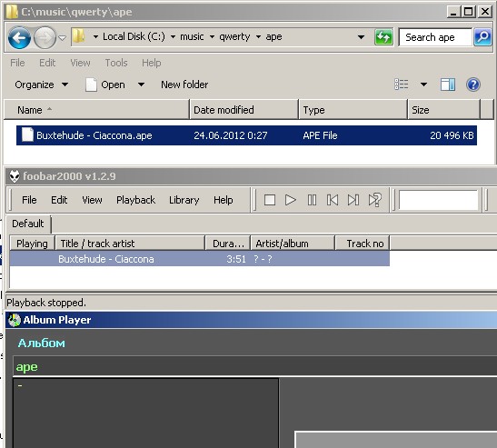Screen dimensions: 497x448
Task: Click the folder icon in address bar
Action: (x=78, y=36)
